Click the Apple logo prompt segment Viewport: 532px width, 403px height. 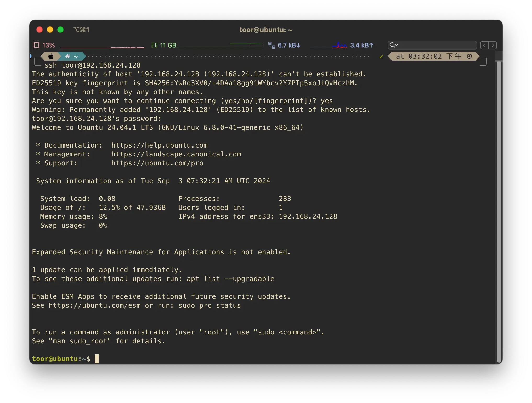click(51, 56)
